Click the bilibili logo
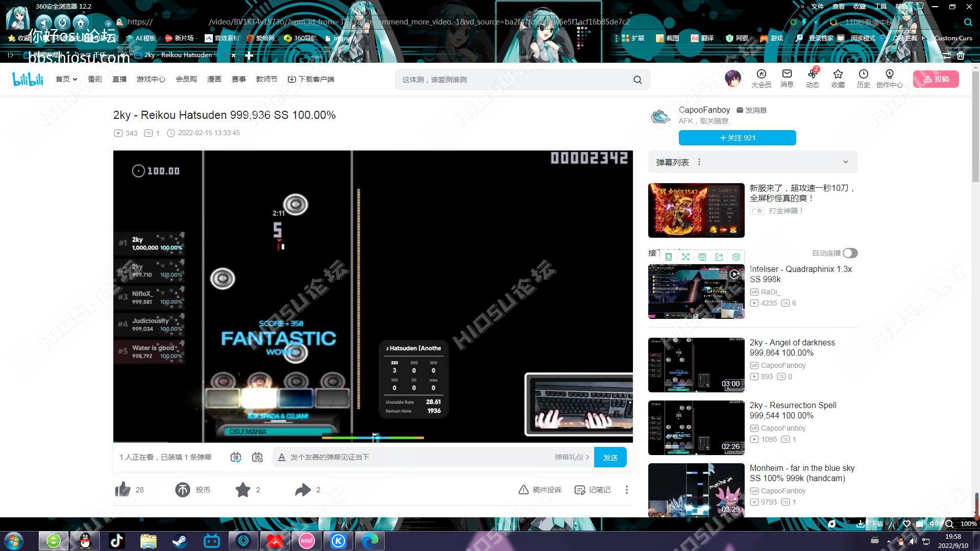Image resolution: width=980 pixels, height=551 pixels. (28, 79)
